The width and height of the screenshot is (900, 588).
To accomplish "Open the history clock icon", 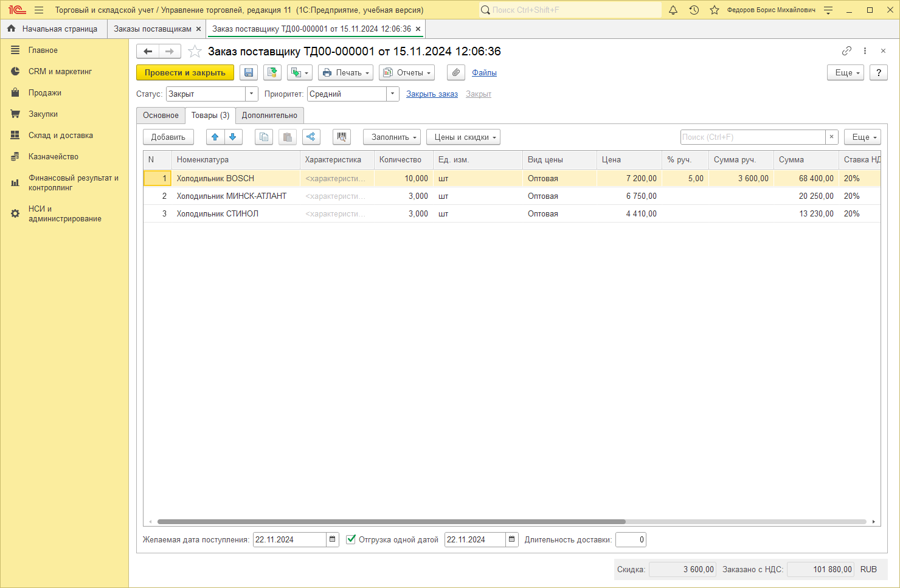I will (694, 10).
